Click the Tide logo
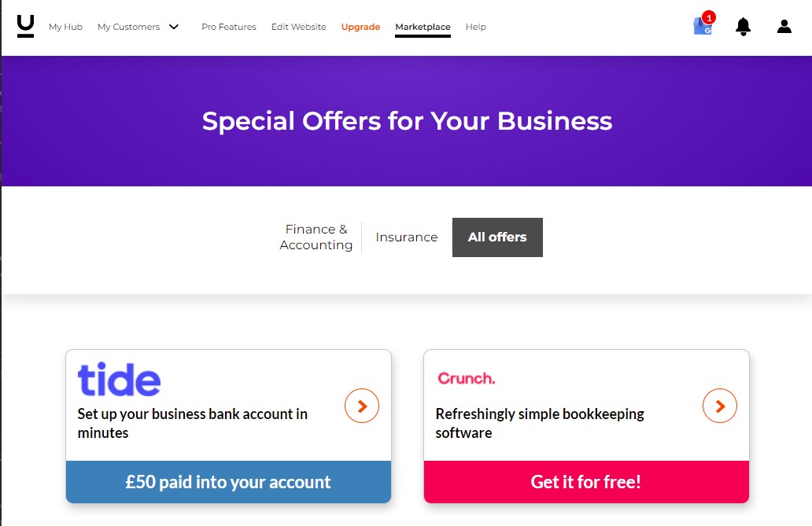This screenshot has height=526, width=812. (119, 379)
